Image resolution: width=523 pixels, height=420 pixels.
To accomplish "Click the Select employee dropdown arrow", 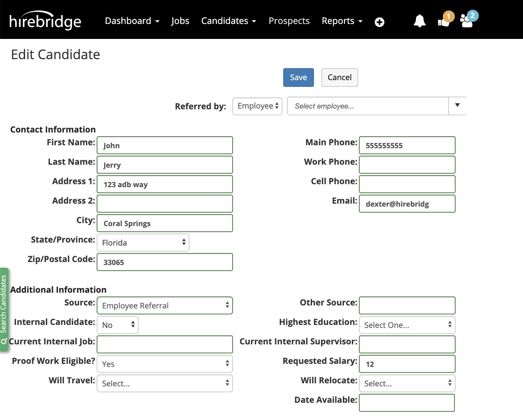I will click(x=457, y=106).
